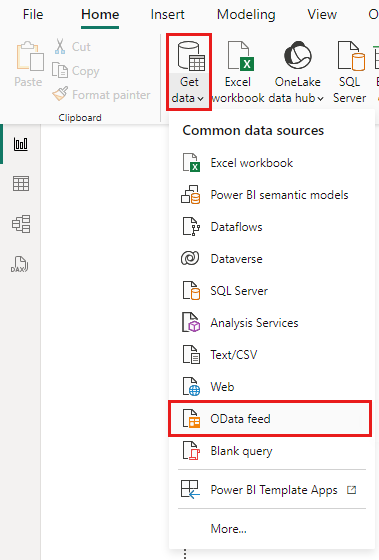Open the File menu

pos(33,14)
